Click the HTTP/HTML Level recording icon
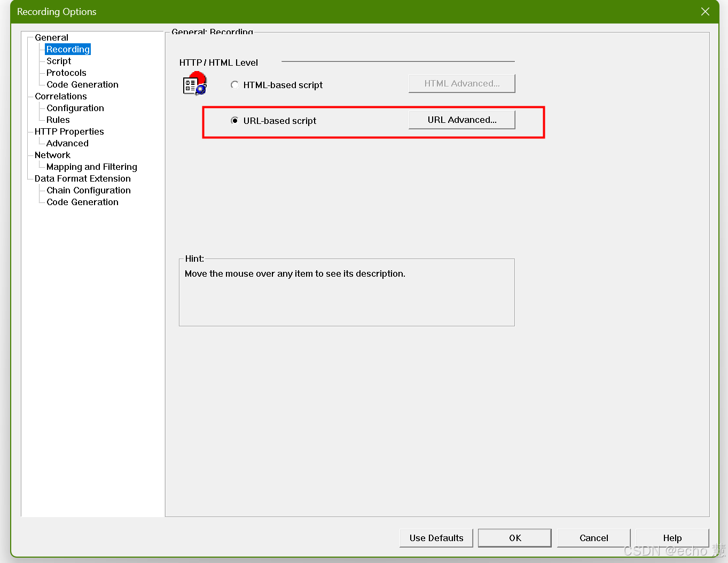The height and width of the screenshot is (563, 728). [195, 83]
